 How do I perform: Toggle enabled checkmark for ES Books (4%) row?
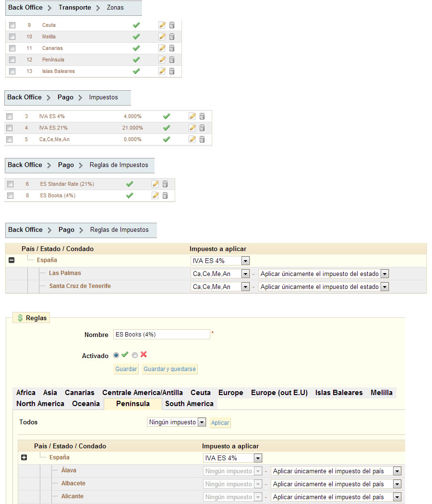coord(130,195)
